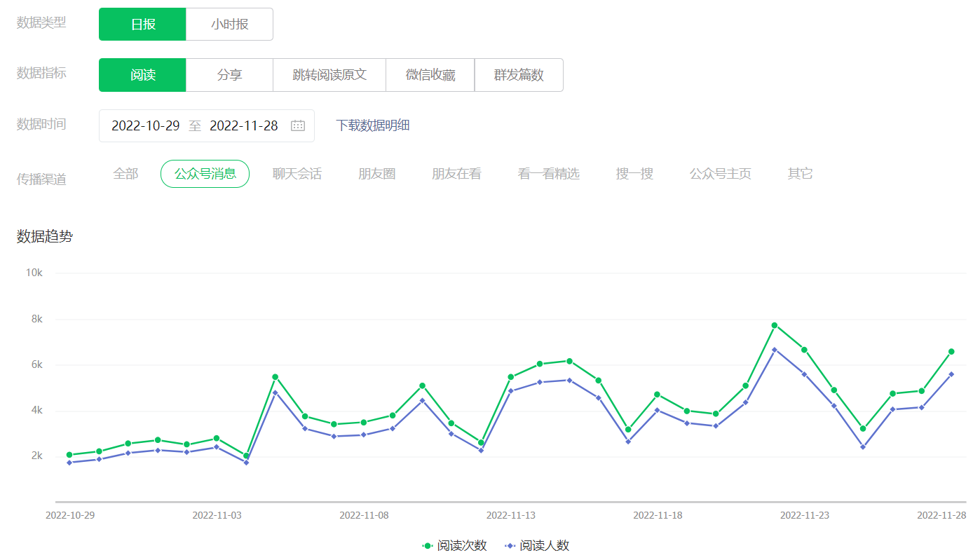The width and height of the screenshot is (980, 560).
Task: Toggle 阅读次数 legend marker
Action: (x=427, y=545)
